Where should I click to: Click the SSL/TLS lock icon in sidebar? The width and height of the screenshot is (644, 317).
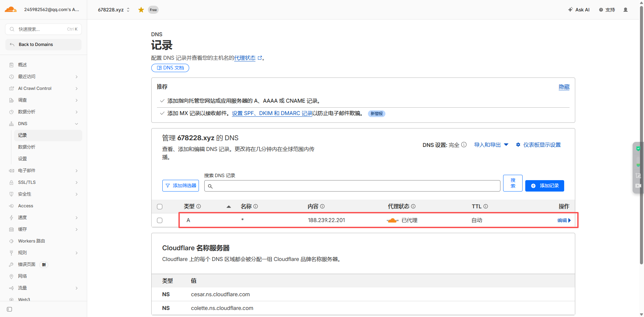[x=11, y=182]
